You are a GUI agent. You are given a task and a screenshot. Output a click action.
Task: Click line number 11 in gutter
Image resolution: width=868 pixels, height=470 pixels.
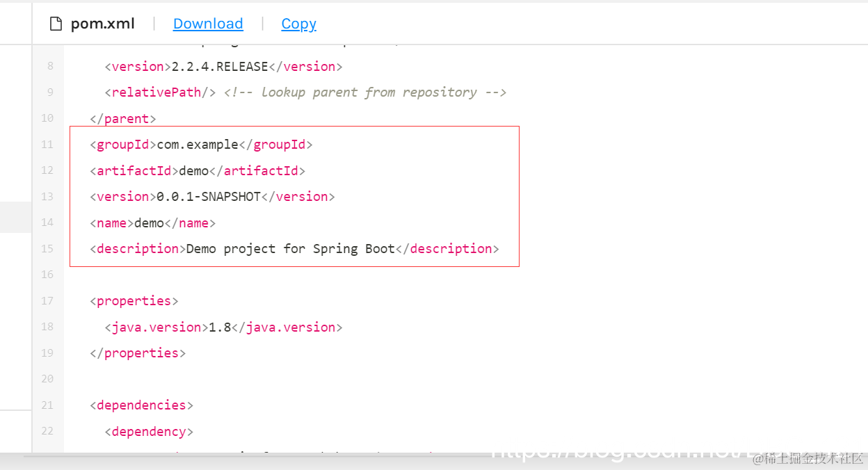tap(47, 145)
